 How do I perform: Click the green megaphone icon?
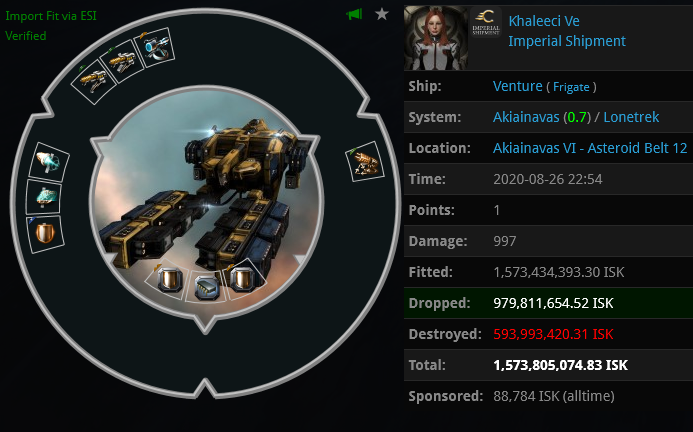pyautogui.click(x=354, y=14)
